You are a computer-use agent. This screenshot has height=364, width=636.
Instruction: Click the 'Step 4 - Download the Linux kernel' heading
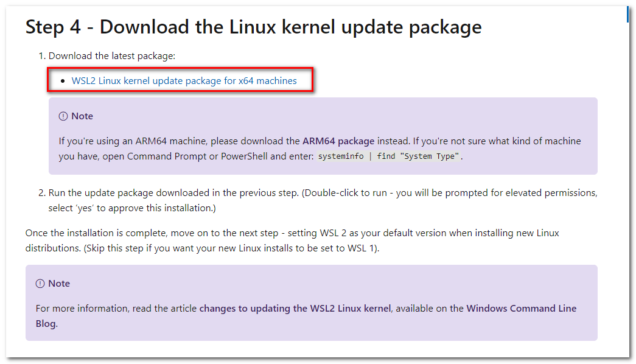[x=254, y=27]
